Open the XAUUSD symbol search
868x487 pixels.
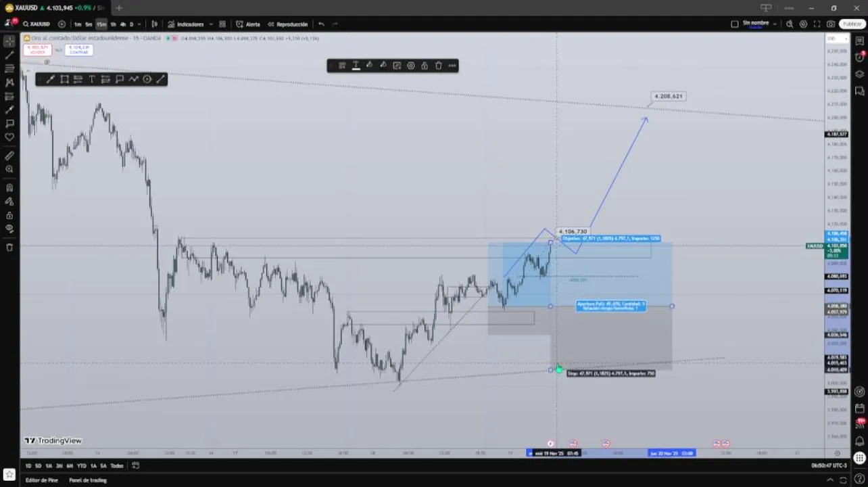[36, 24]
